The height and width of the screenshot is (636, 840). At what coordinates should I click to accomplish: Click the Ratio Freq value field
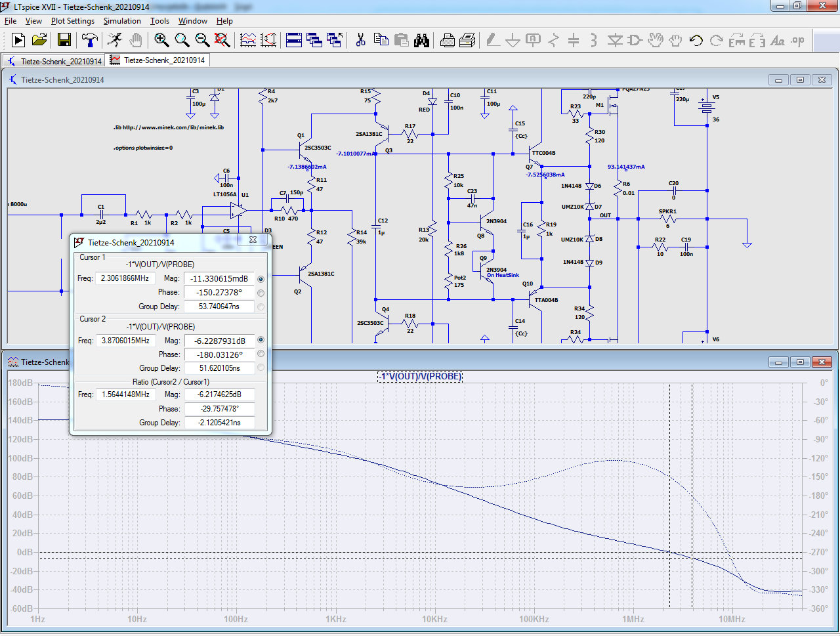coord(125,394)
